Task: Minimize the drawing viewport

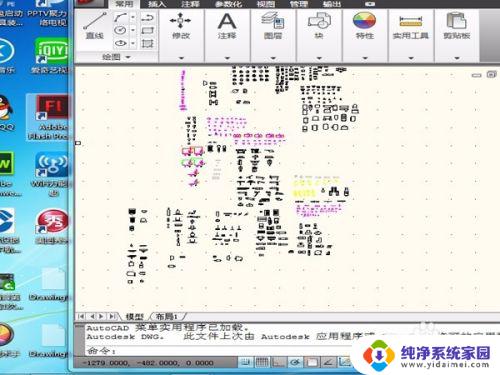Action: [477, 75]
